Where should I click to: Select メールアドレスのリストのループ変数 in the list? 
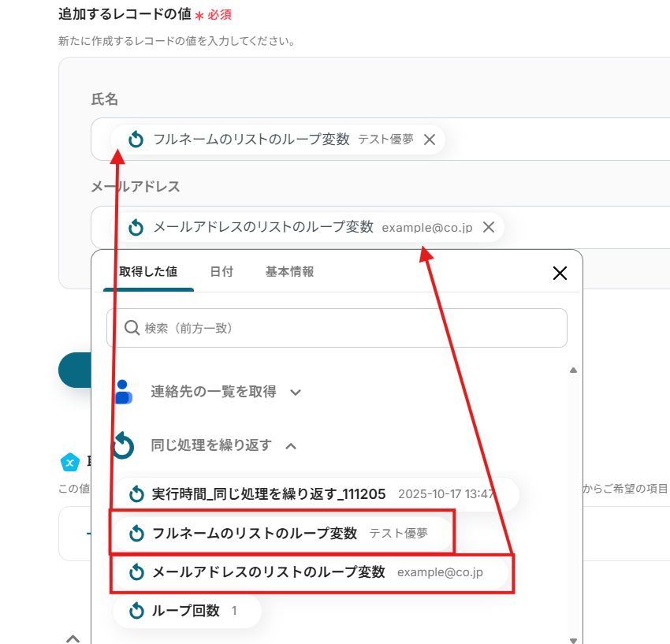(311, 572)
